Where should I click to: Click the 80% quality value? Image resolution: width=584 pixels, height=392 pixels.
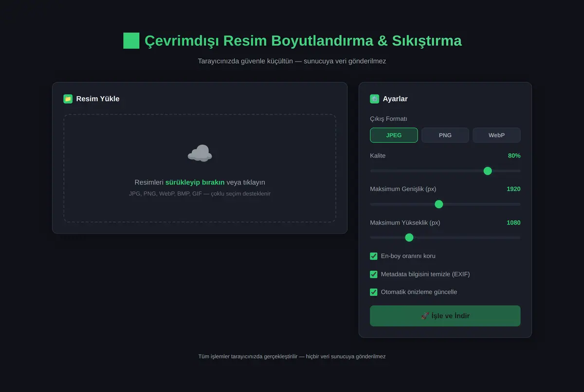(x=514, y=156)
